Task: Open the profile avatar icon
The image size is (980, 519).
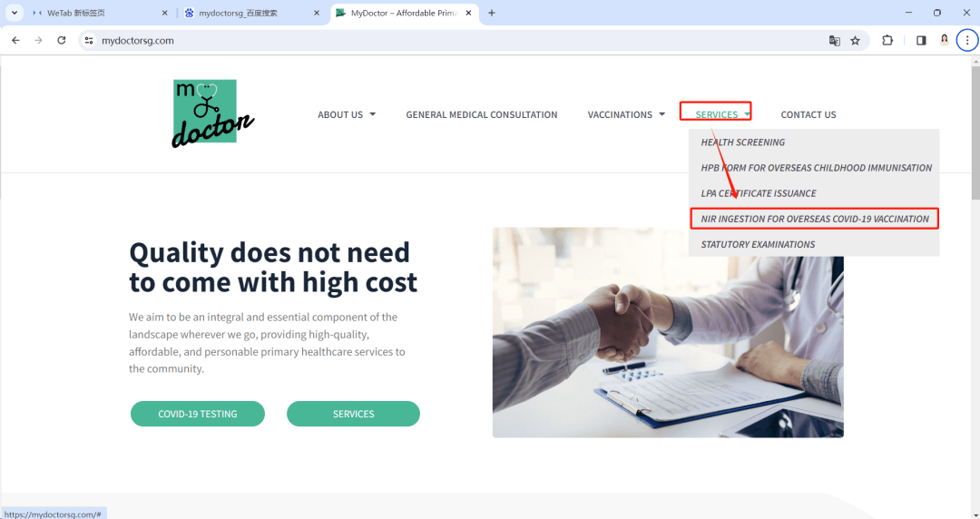Action: pyautogui.click(x=945, y=41)
